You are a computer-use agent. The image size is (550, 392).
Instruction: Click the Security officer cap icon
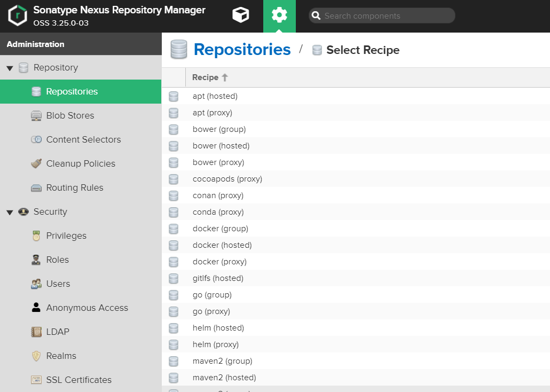click(x=23, y=211)
